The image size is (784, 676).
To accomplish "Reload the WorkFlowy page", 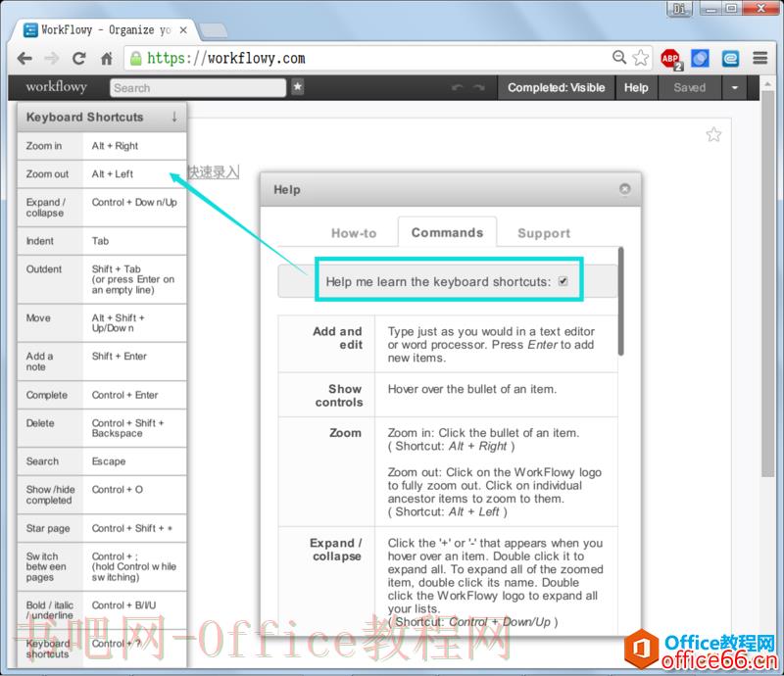I will 79,59.
